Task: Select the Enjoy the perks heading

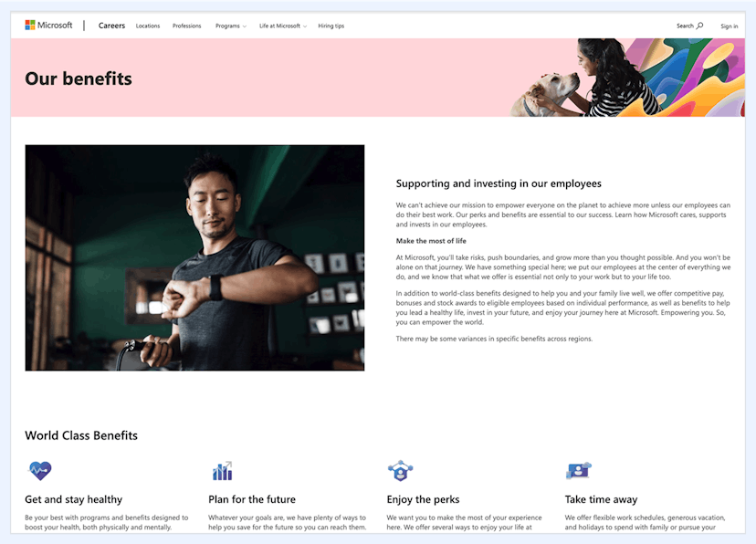Action: point(423,499)
